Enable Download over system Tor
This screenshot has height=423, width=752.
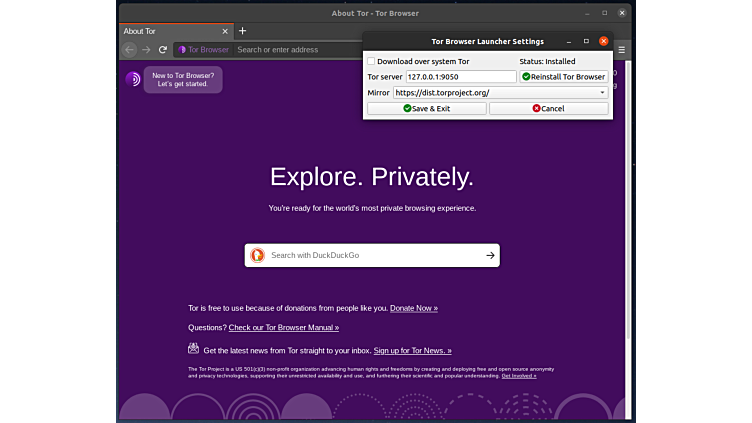[x=371, y=62]
